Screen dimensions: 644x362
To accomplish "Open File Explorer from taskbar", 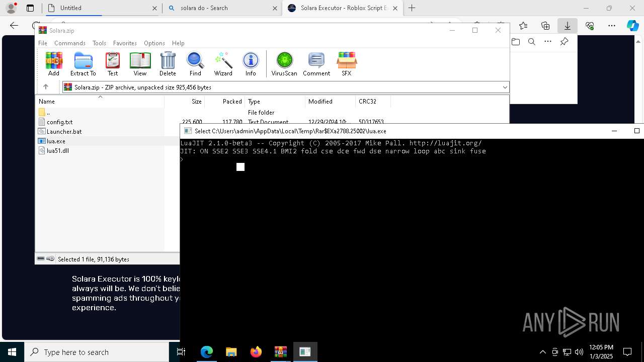I will tap(231, 352).
